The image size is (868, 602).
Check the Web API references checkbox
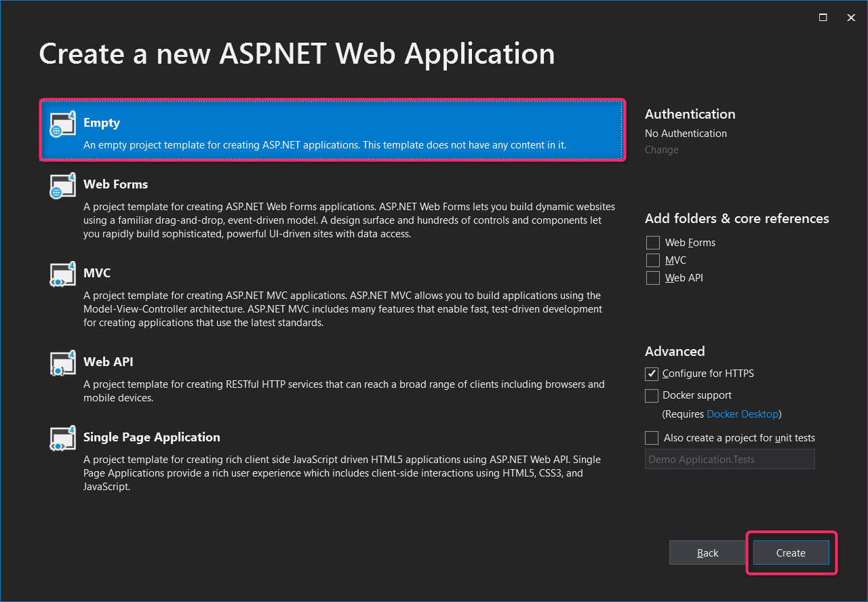653,278
